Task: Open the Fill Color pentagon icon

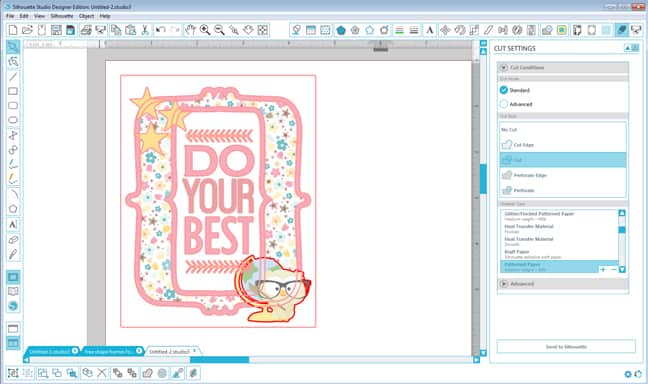Action: pos(341,30)
